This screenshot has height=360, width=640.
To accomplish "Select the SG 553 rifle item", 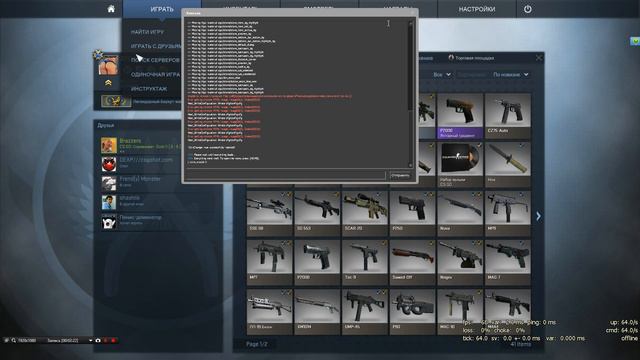I will (x=317, y=214).
